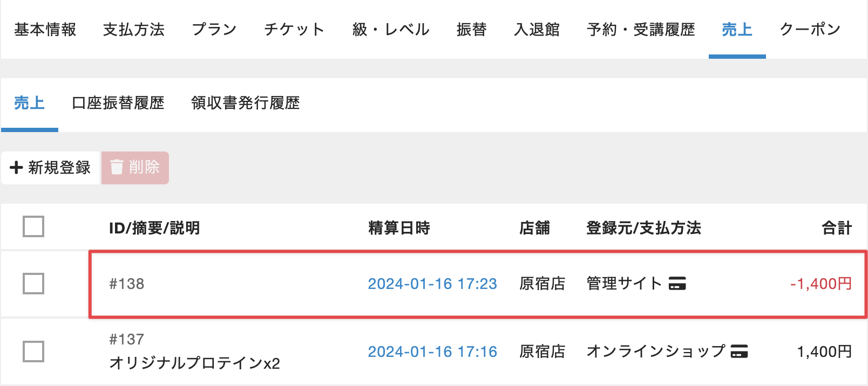Click the credit card icon in row #137
Screen dimensions: 868x386
coord(739,351)
